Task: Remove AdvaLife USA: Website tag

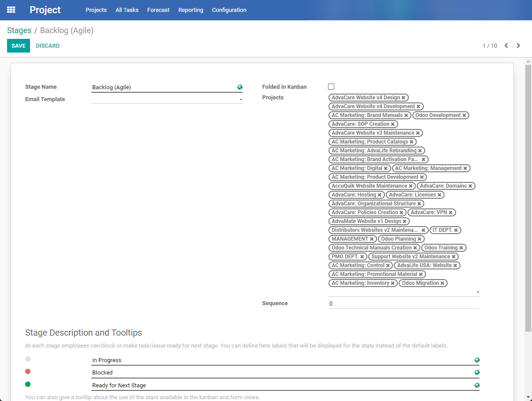Action: (455, 265)
